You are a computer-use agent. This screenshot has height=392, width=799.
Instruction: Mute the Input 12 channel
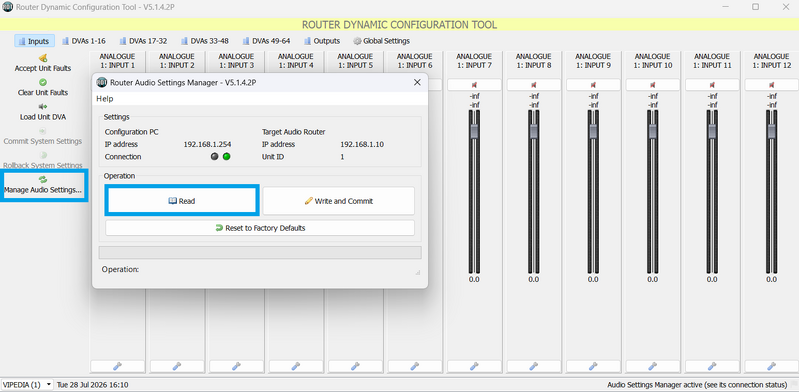[771, 85]
